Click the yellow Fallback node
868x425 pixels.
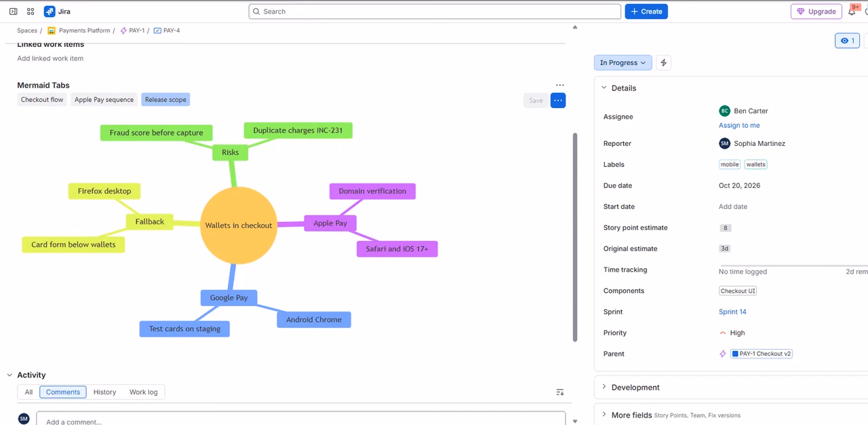pyautogui.click(x=150, y=221)
